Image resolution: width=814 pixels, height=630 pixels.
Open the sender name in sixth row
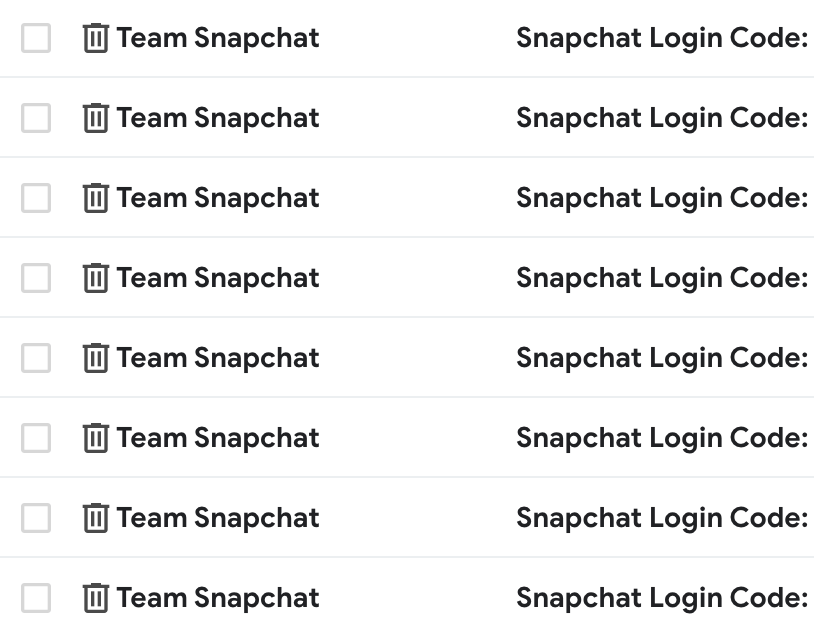(x=218, y=437)
